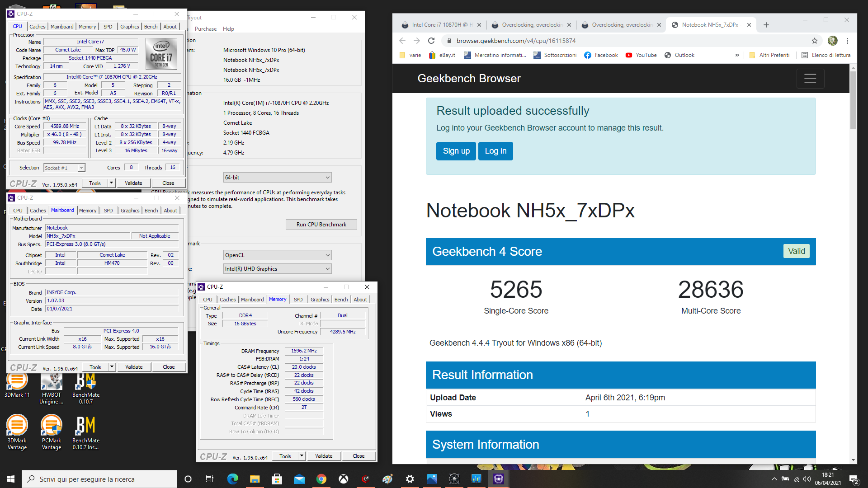Screen dimensions: 868x488
Task: Open Chrome three-dot menu
Action: 847,41
